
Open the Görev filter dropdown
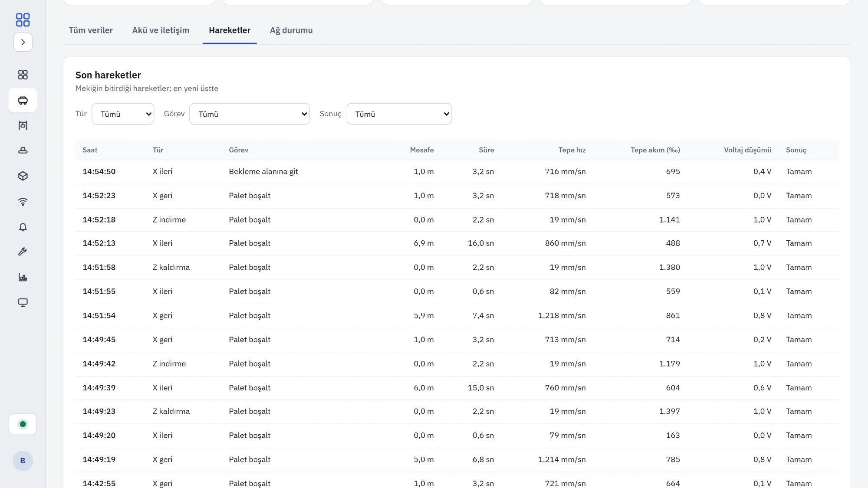pos(250,114)
